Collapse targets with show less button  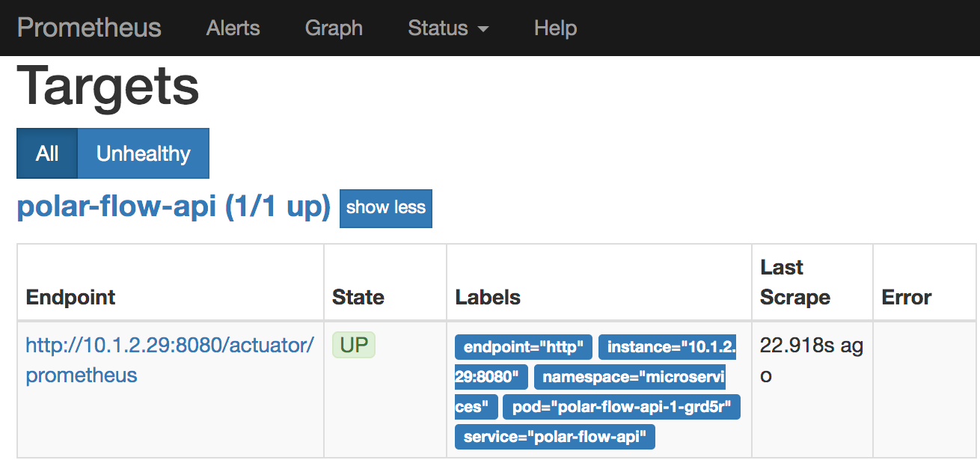coord(386,208)
